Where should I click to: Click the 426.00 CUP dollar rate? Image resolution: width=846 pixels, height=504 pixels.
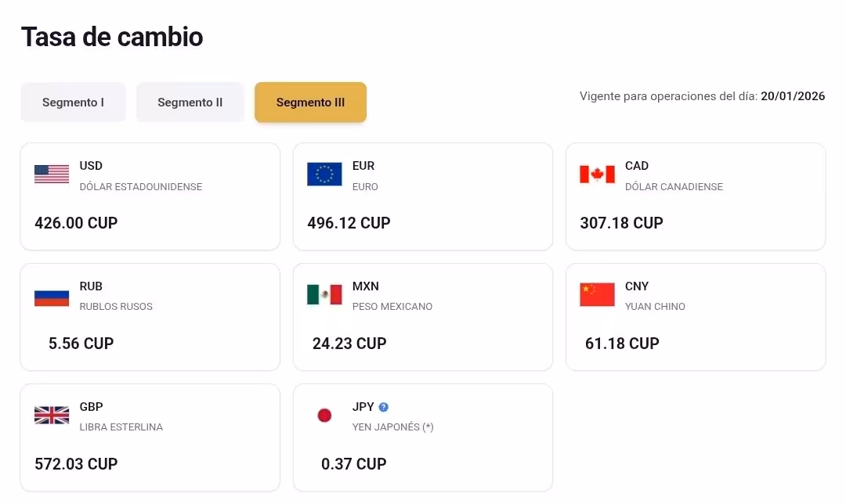click(x=76, y=223)
